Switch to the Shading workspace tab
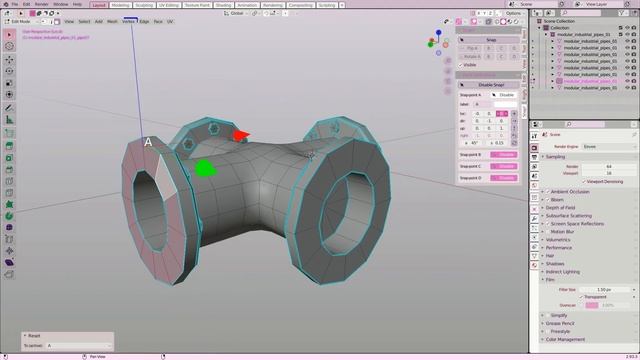Image resolution: width=640 pixels, height=360 pixels. [x=223, y=5]
